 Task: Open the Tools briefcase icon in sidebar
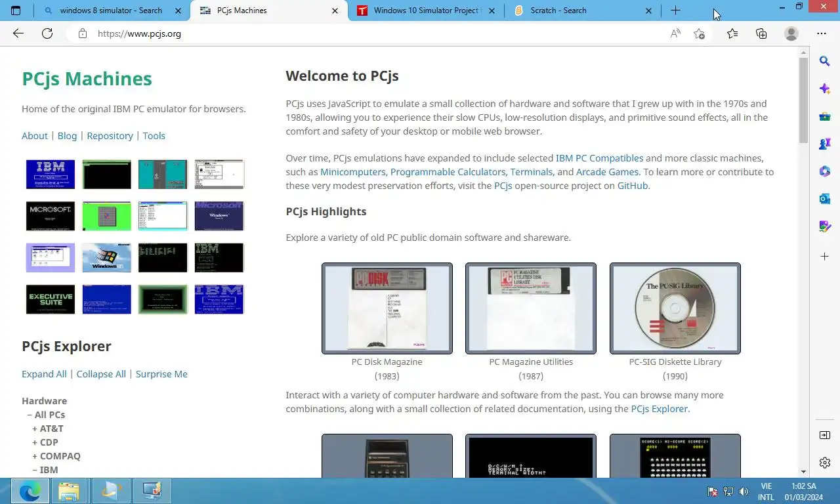click(x=825, y=116)
